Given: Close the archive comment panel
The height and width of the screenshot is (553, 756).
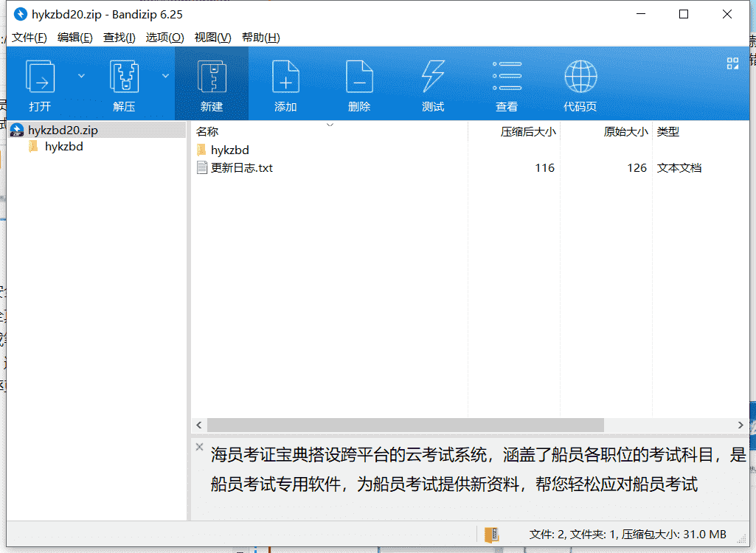Looking at the screenshot, I should (200, 447).
